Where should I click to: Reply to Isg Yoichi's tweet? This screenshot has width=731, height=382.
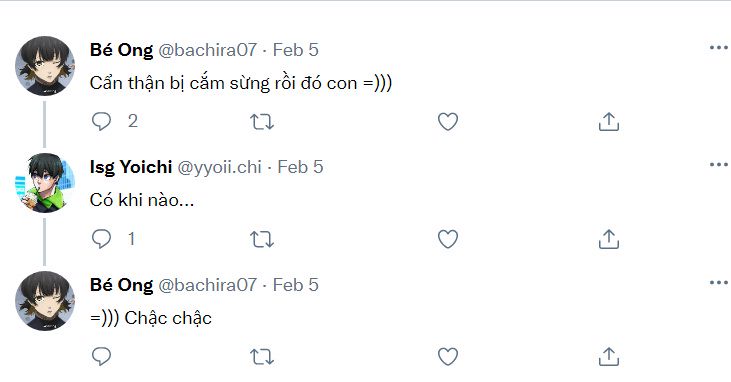click(101, 239)
